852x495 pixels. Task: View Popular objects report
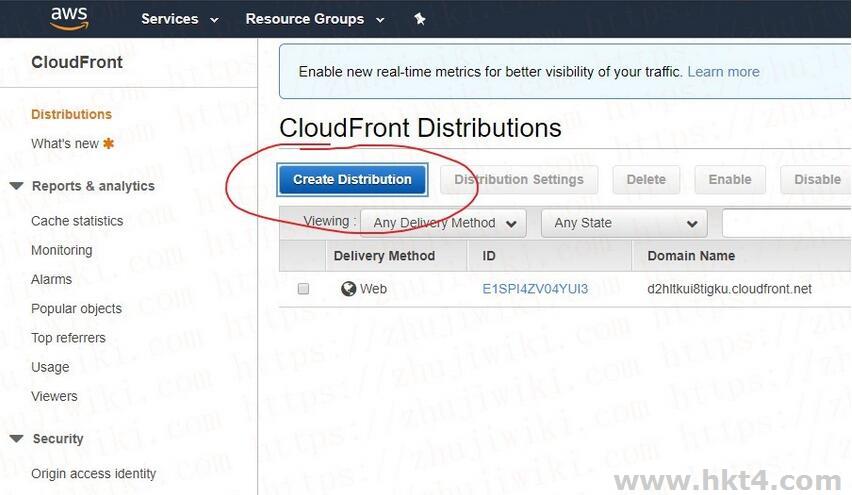[x=76, y=309]
